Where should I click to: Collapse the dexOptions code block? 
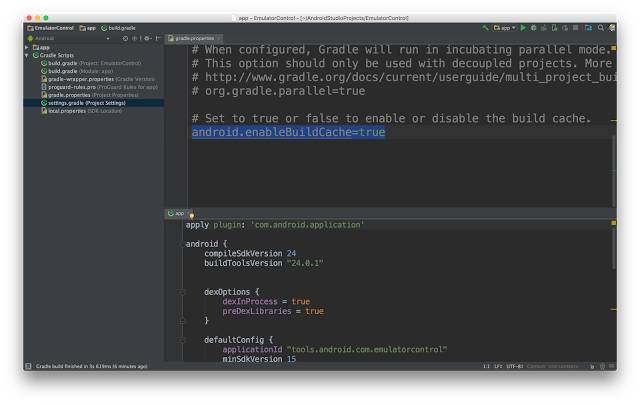pyautogui.click(x=182, y=292)
